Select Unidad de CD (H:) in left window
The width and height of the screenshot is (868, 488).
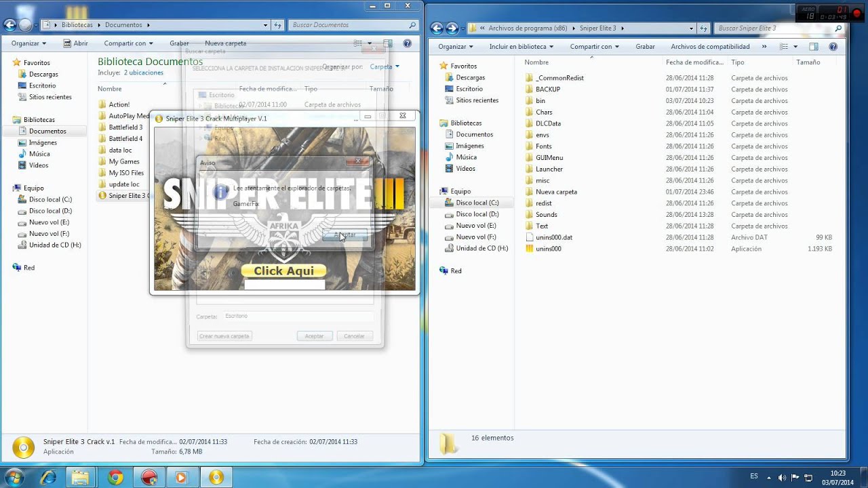55,245
